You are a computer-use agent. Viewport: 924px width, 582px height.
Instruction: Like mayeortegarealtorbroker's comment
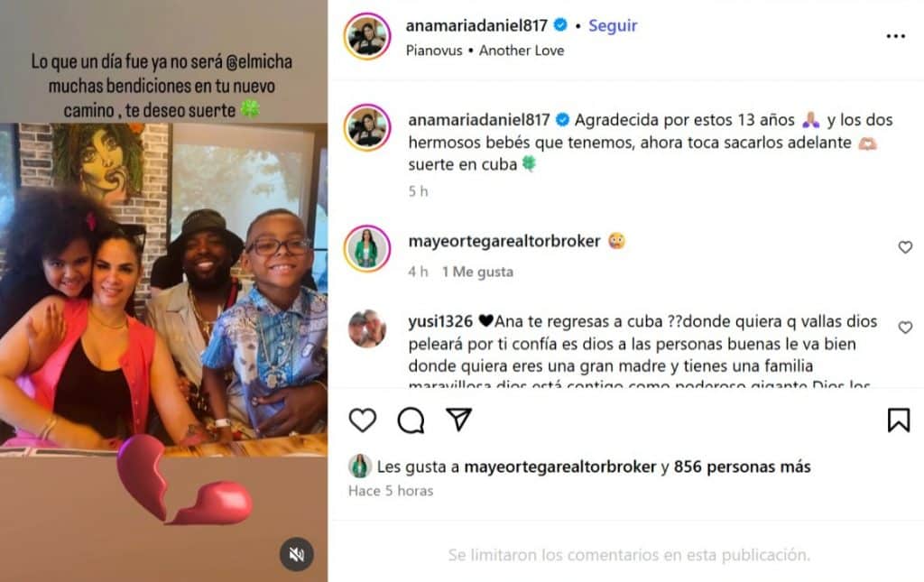(905, 247)
